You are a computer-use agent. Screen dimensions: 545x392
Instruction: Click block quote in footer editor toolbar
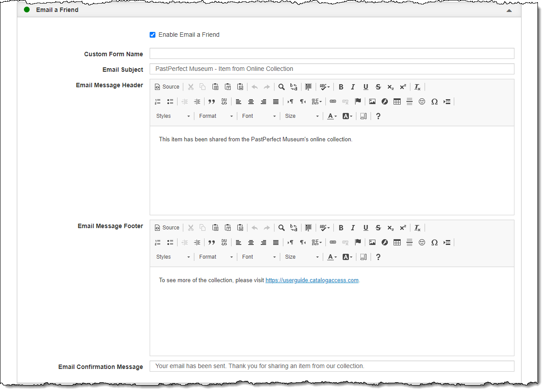(x=212, y=242)
